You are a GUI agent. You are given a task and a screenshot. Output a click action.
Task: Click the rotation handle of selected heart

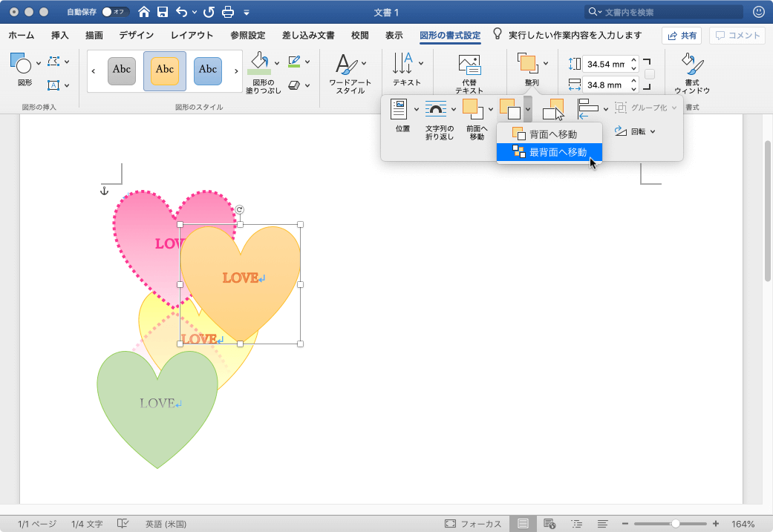tap(240, 210)
